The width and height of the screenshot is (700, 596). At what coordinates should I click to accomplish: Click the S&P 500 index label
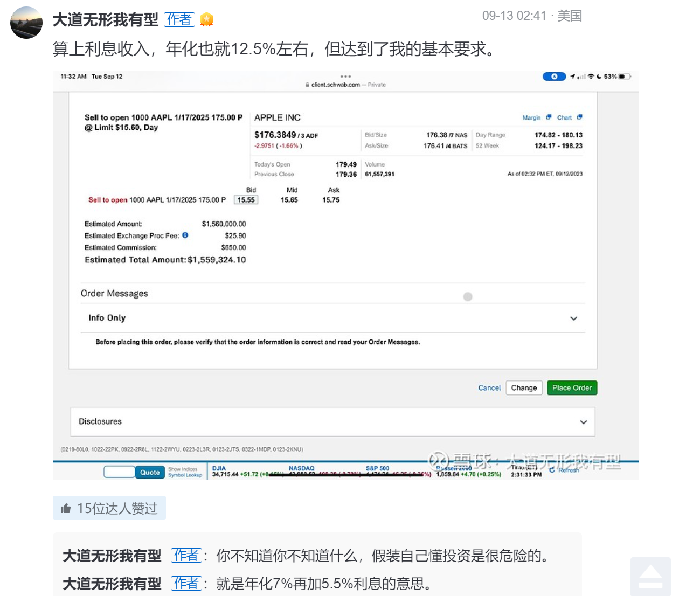[x=377, y=468]
